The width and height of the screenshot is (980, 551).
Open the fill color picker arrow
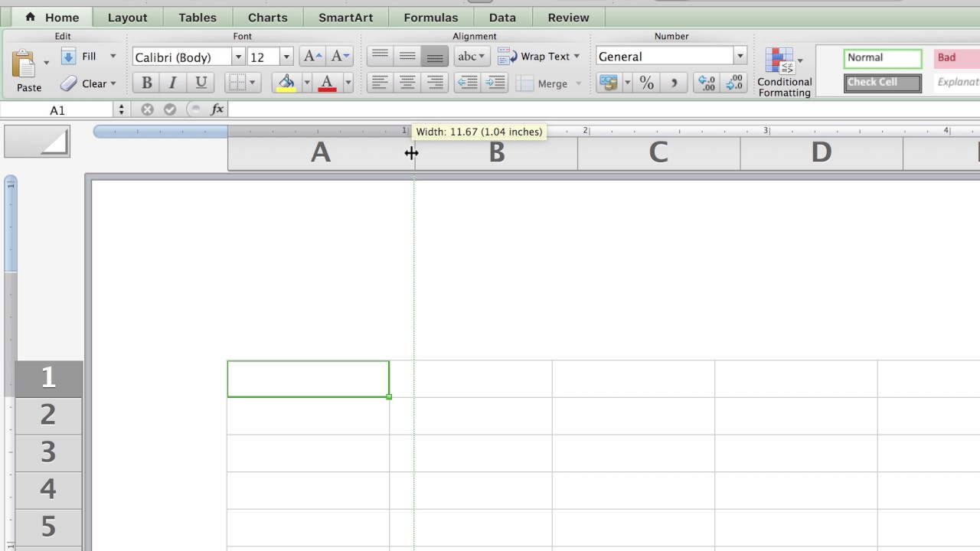click(x=307, y=83)
